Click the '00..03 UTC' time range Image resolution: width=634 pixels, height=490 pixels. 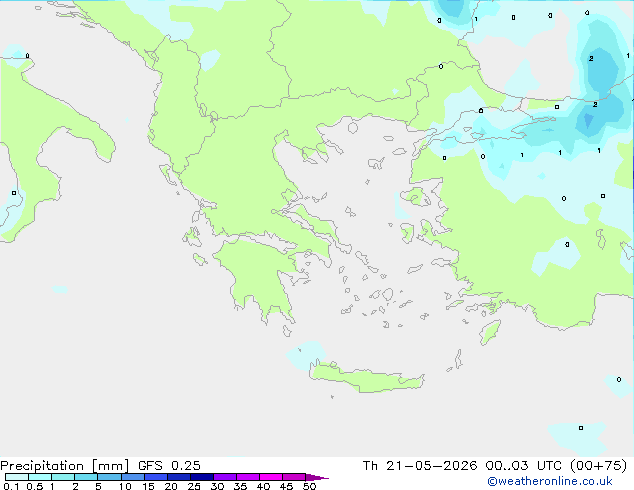coord(523,466)
